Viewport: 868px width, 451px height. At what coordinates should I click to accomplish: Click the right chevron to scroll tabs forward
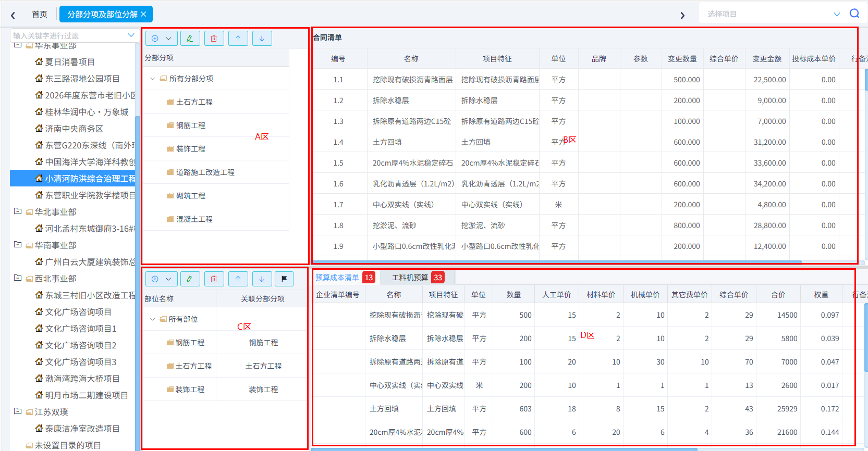click(682, 15)
